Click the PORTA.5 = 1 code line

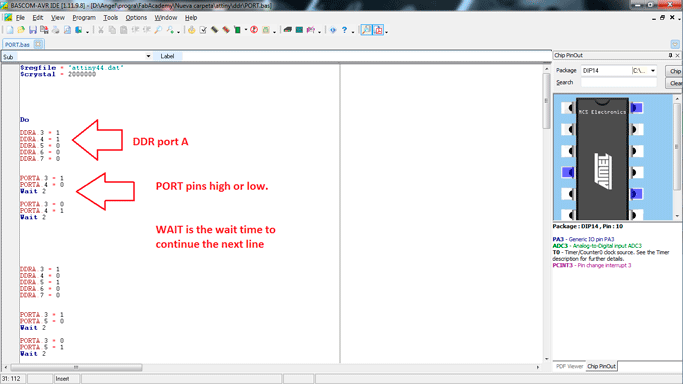[x=42, y=347]
